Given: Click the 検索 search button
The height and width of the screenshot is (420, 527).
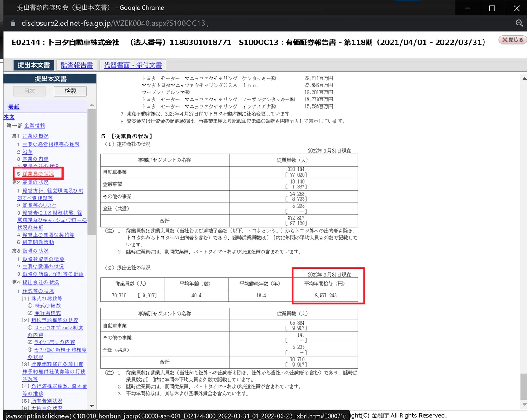Looking at the screenshot, I should pos(70,91).
